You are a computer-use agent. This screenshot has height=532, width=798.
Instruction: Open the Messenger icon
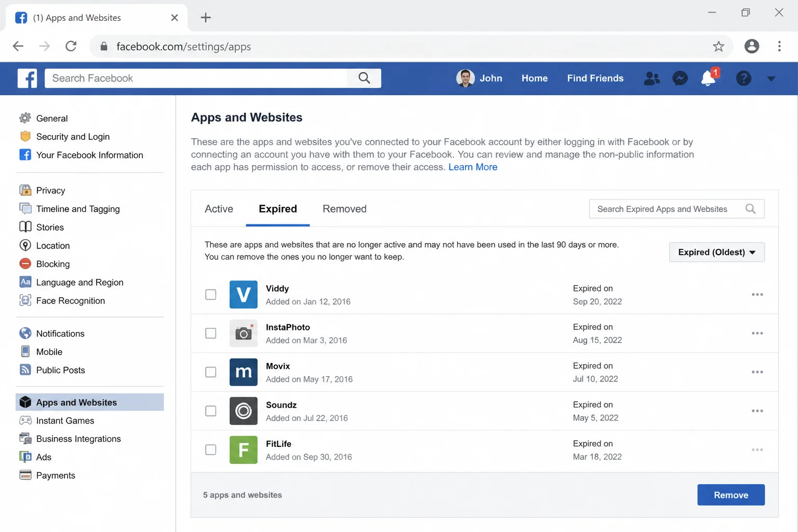click(680, 78)
